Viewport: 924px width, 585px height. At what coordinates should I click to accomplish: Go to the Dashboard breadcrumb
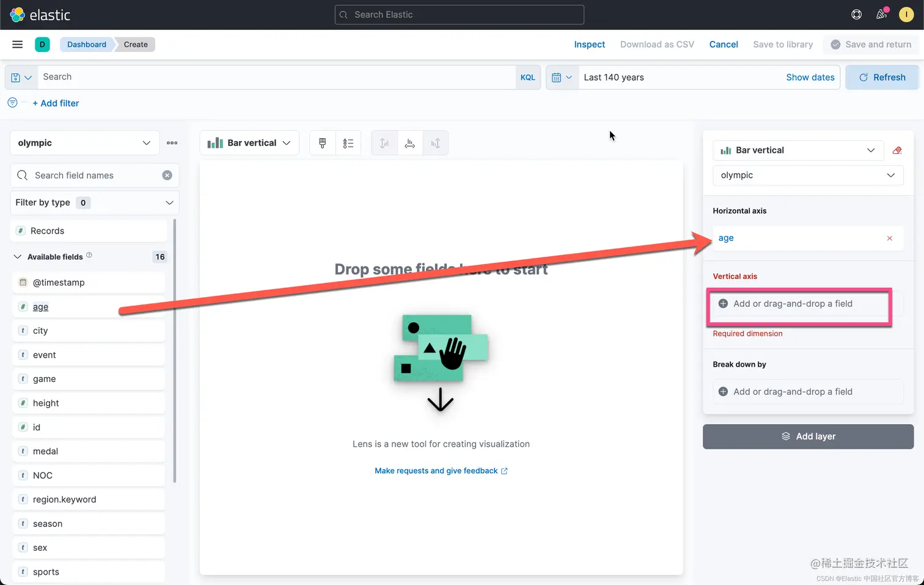[87, 45]
